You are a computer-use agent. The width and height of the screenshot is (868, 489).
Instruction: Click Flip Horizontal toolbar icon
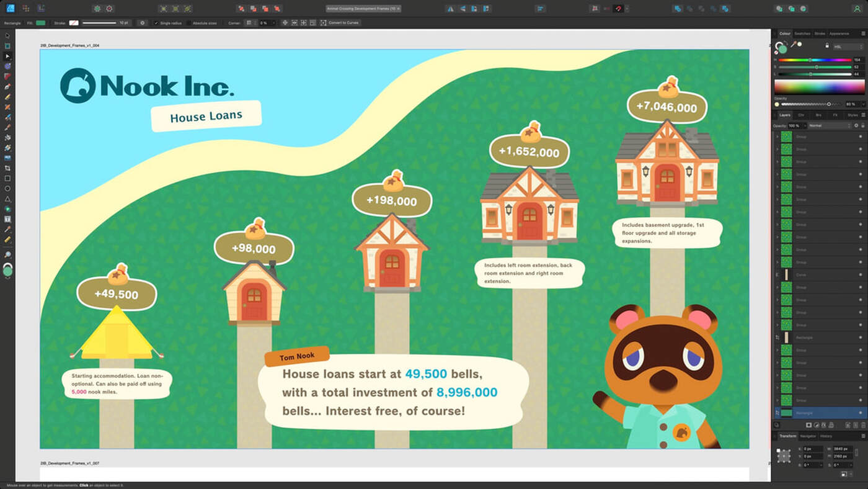pyautogui.click(x=450, y=9)
